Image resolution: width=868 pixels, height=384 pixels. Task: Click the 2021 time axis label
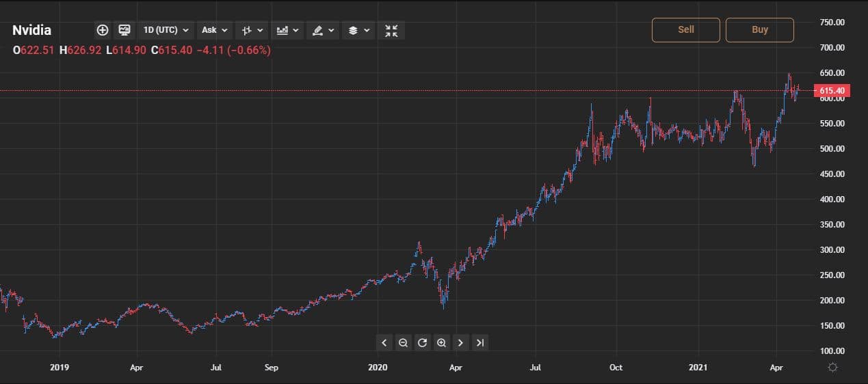coord(698,368)
